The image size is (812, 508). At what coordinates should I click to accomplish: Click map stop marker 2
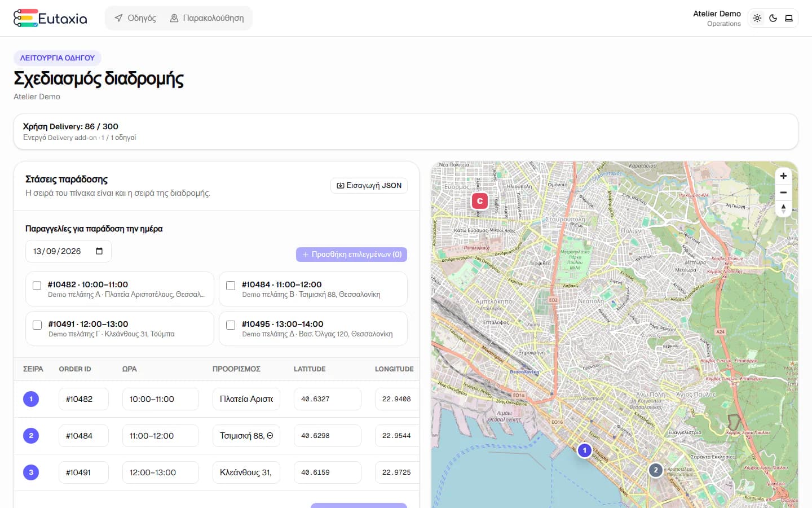click(x=655, y=470)
